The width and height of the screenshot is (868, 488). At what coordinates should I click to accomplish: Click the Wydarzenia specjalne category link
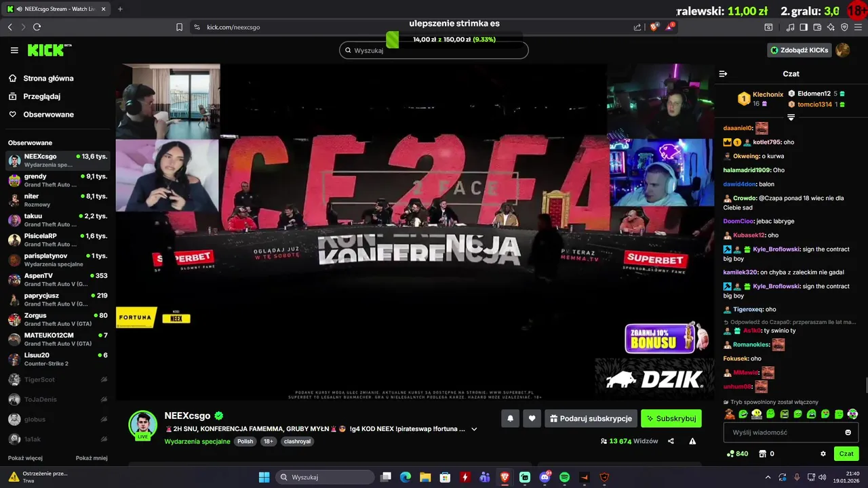pos(197,441)
